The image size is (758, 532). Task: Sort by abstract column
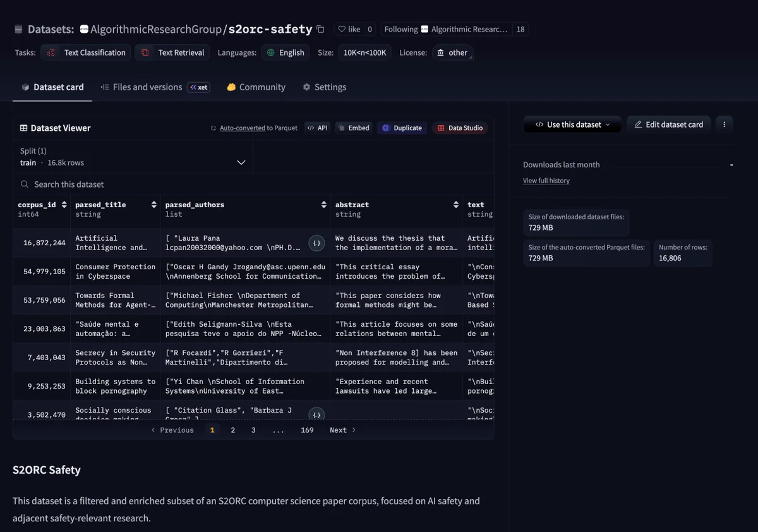(x=455, y=205)
